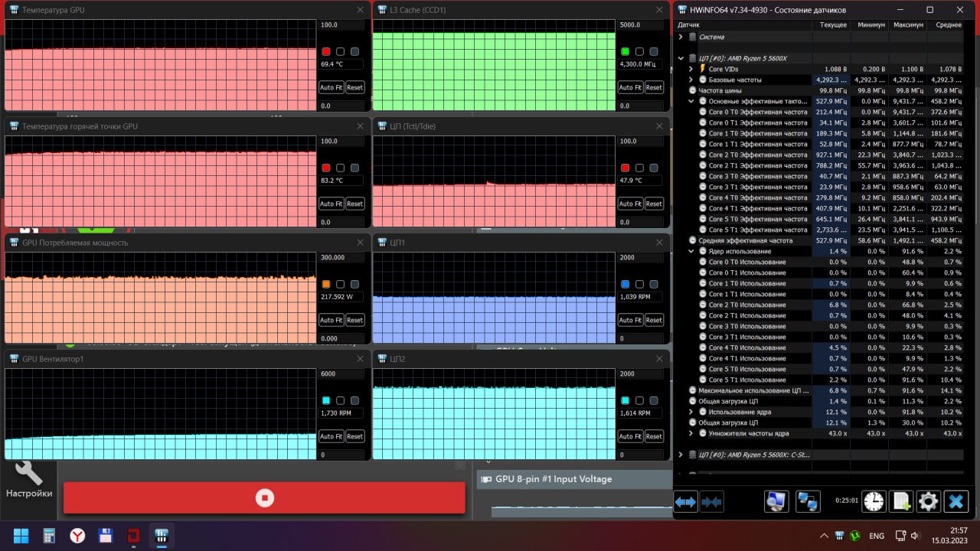Expand the Использование ядра row
This screenshot has width=980, height=551.
pos(691,412)
